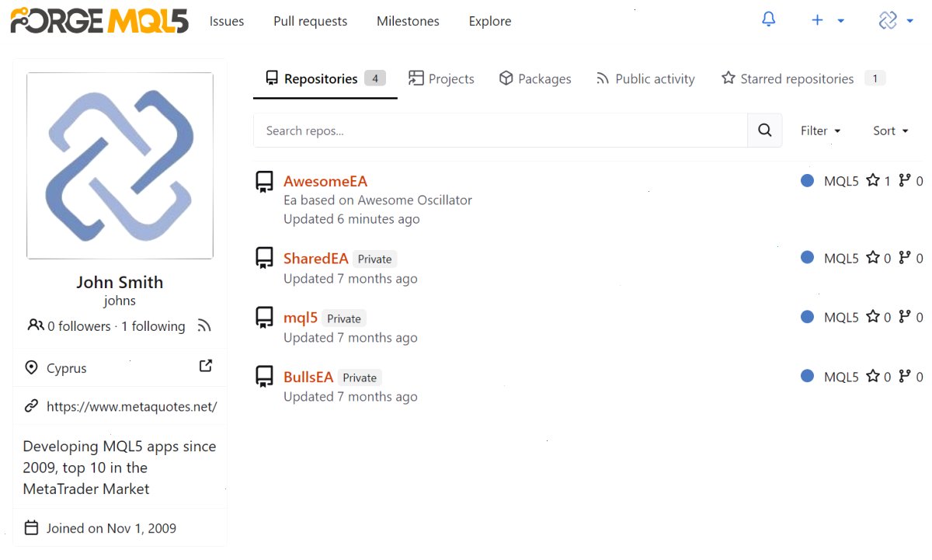Click the Private badge on SharedEA
Image resolution: width=932 pixels, height=560 pixels.
(x=375, y=259)
